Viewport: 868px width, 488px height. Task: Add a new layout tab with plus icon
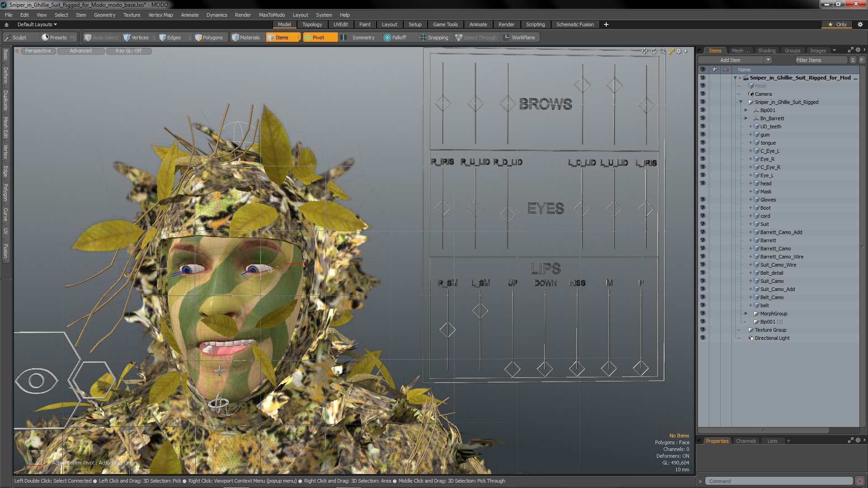coord(606,24)
